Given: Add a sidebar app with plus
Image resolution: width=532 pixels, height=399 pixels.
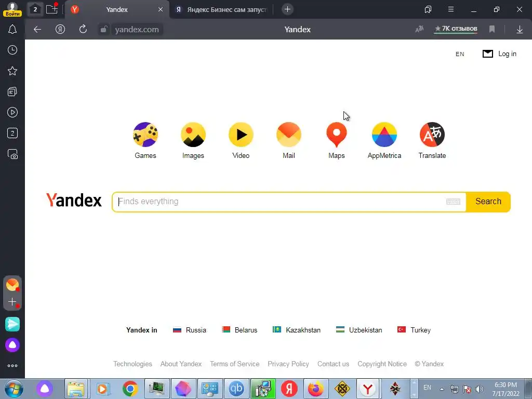Looking at the screenshot, I should pos(12,302).
